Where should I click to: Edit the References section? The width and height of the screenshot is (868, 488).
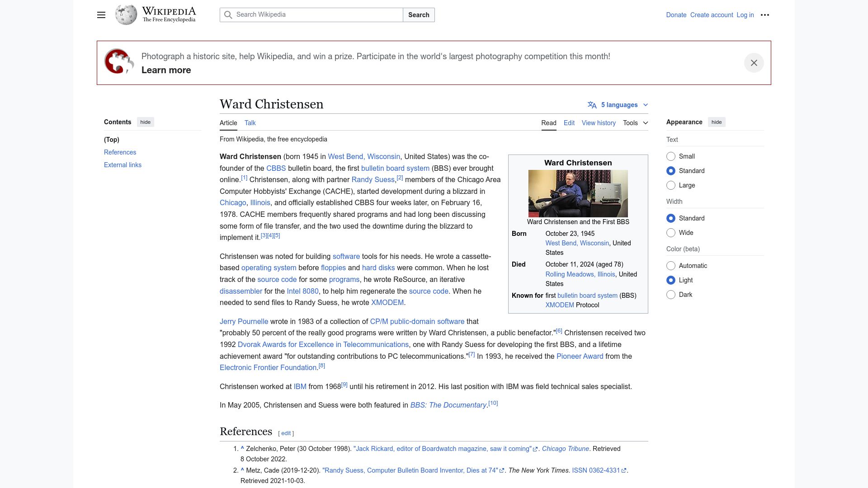[x=286, y=433]
